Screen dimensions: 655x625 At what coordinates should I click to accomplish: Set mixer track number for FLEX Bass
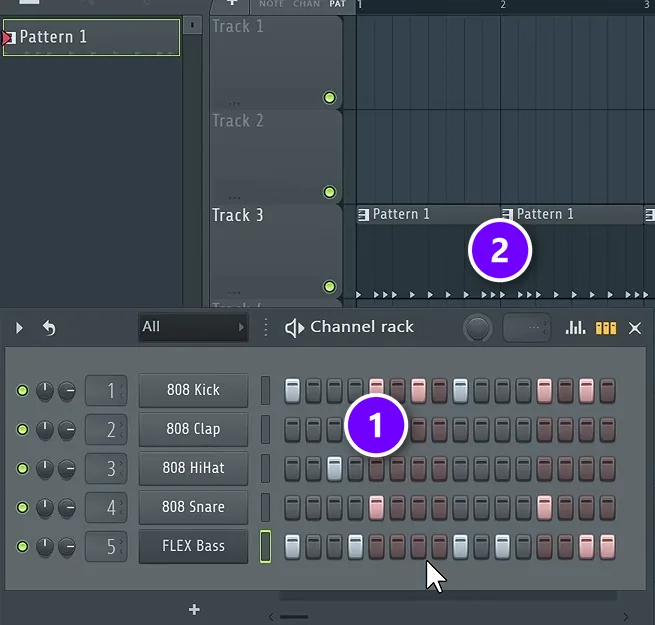click(106, 546)
